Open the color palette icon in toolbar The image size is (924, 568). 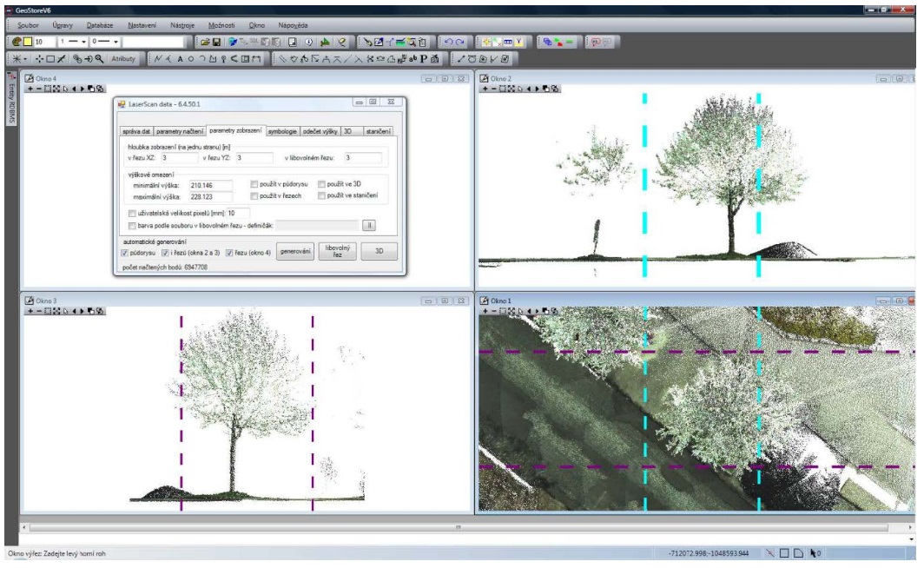(16, 42)
